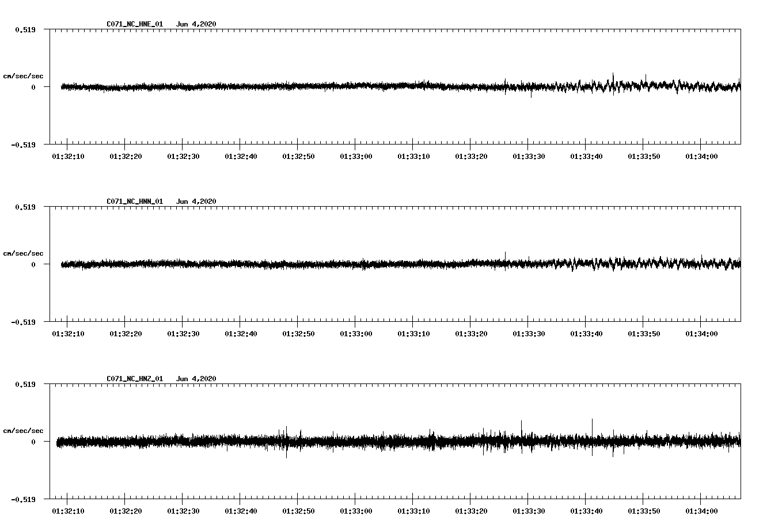Viewport: 782px width, 532px height.
Task: Choose 01:33:10 tick label under HNZ plot
Action: click(x=413, y=511)
